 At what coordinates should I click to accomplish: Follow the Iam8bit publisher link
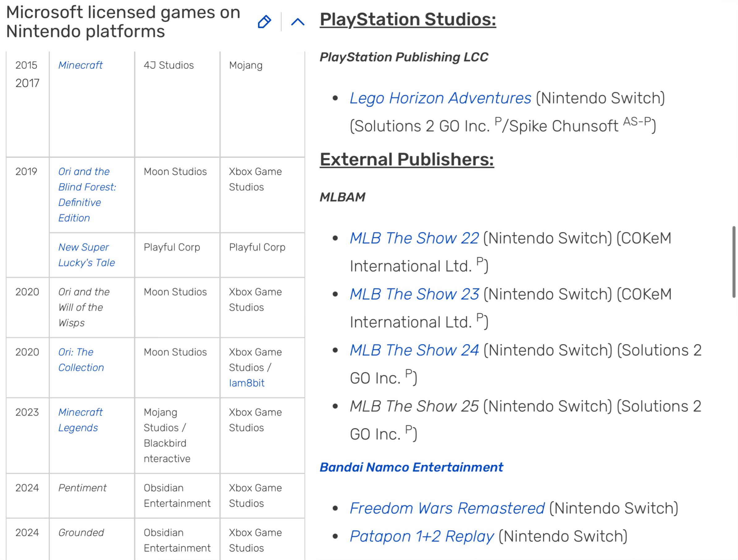[246, 383]
